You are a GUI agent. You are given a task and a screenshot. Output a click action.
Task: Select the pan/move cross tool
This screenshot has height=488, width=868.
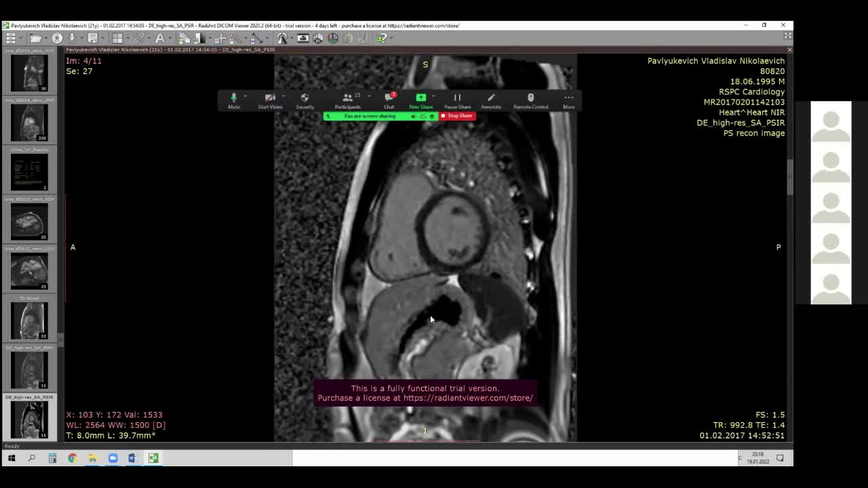(220, 38)
